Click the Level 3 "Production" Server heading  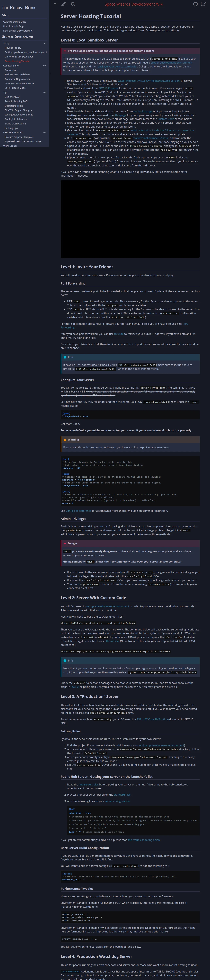click(x=90, y=697)
